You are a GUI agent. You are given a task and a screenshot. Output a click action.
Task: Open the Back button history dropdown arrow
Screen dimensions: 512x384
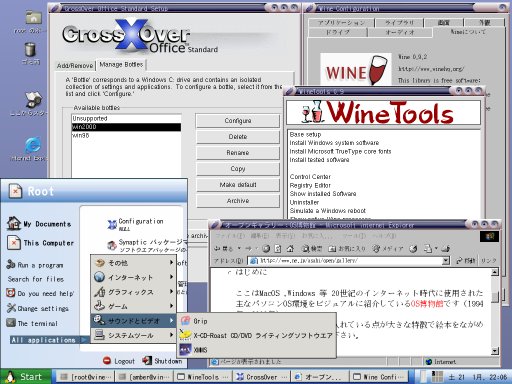pos(239,248)
